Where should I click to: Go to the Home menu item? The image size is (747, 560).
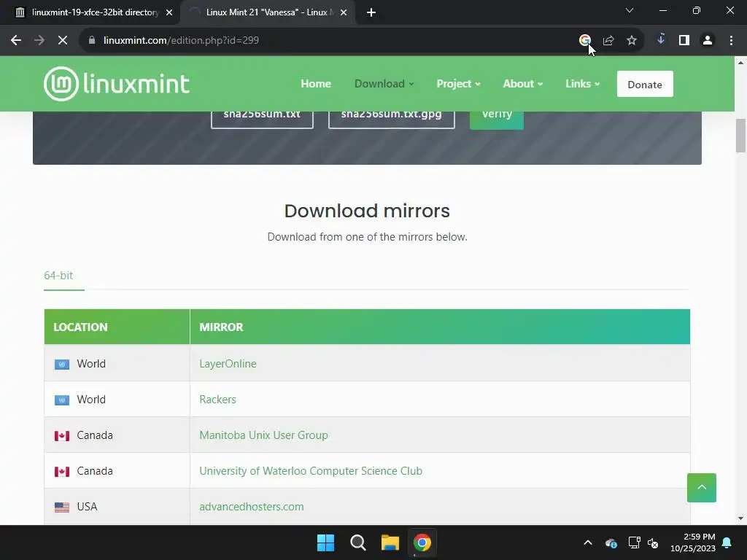[x=316, y=84]
